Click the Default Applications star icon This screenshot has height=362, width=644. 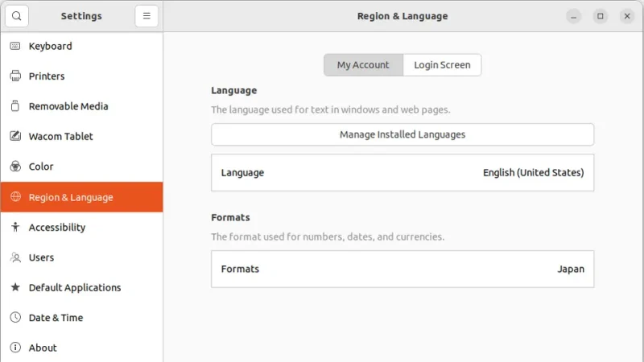click(x=15, y=288)
